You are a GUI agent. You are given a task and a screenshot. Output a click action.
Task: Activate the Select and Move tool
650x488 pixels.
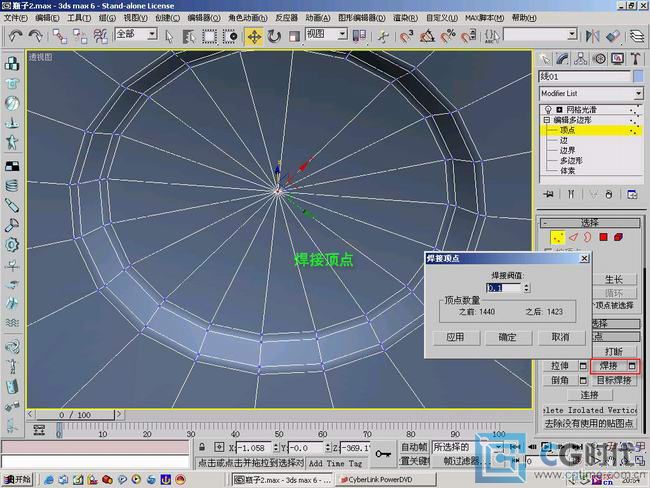click(254, 36)
